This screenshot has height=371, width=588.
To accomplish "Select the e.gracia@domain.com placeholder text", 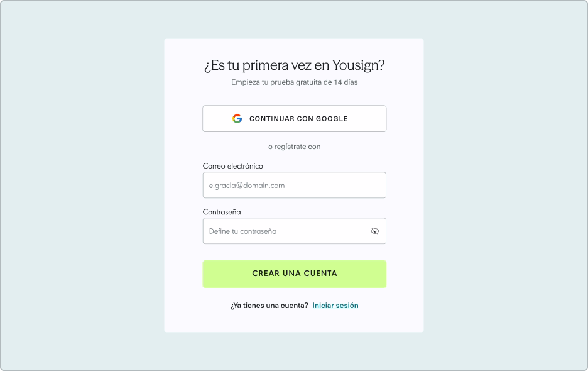I will click(247, 185).
